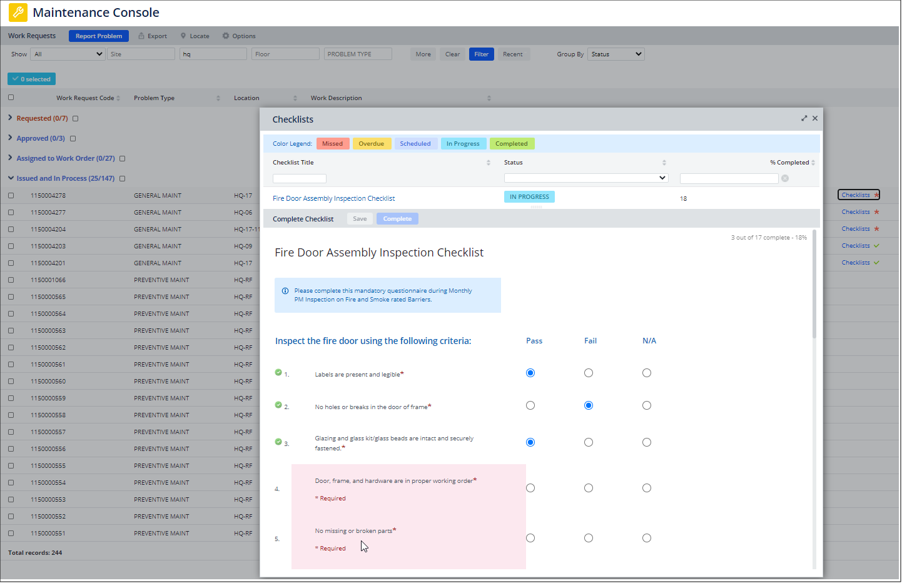Image resolution: width=907 pixels, height=588 pixels.
Task: Click the yellow key logo icon
Action: (x=17, y=13)
